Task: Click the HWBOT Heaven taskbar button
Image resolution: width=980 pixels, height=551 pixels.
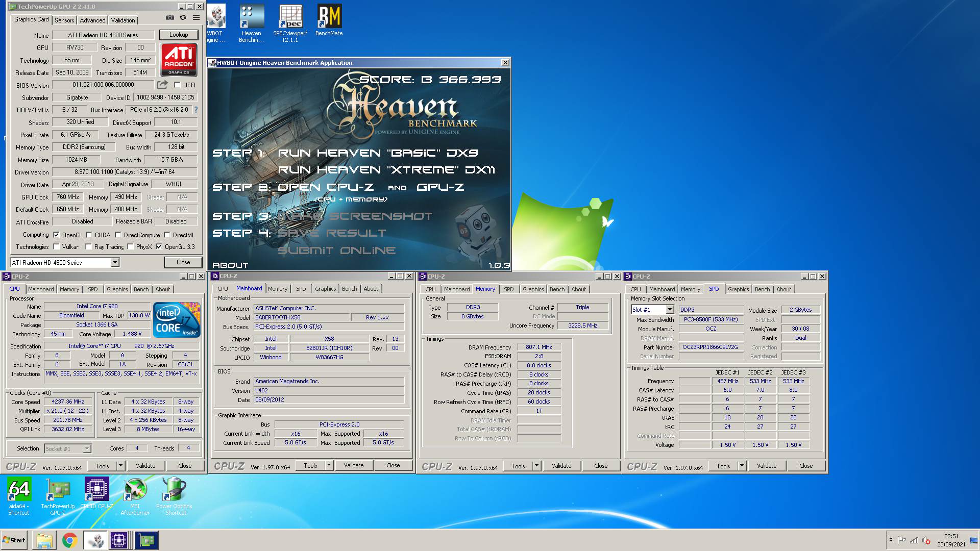Action: coord(95,540)
